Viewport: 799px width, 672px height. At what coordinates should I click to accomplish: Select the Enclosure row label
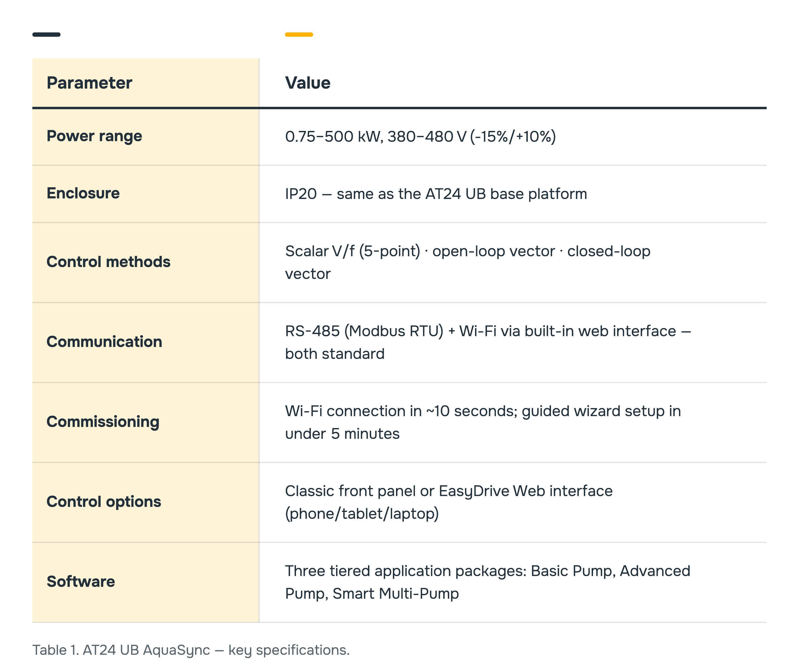[83, 193]
